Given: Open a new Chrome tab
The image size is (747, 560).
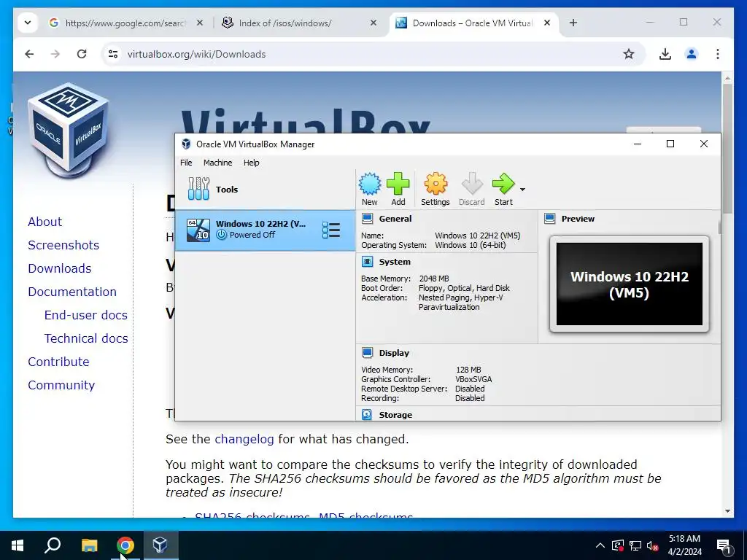Looking at the screenshot, I should (573, 23).
